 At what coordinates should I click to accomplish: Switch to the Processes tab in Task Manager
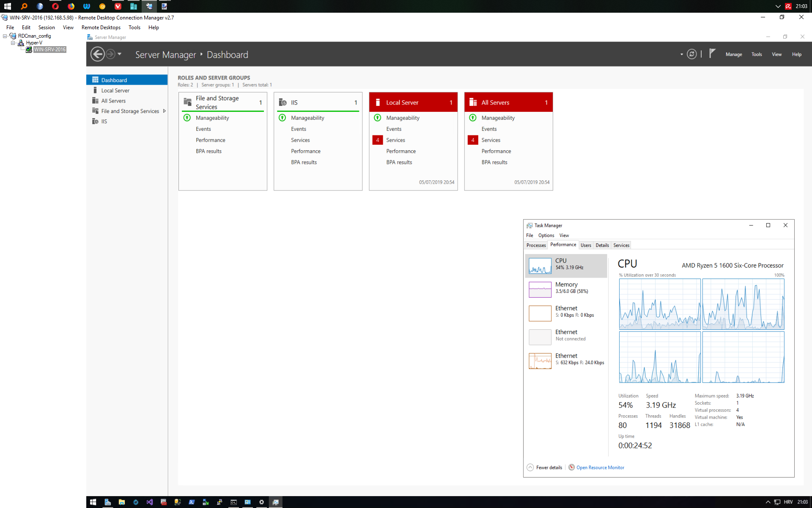tap(536, 245)
